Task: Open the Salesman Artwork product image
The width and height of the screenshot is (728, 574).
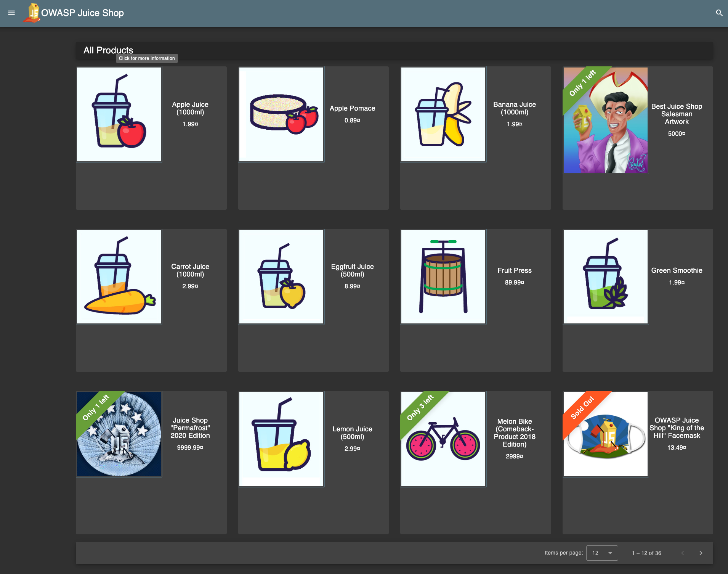Action: pyautogui.click(x=606, y=120)
